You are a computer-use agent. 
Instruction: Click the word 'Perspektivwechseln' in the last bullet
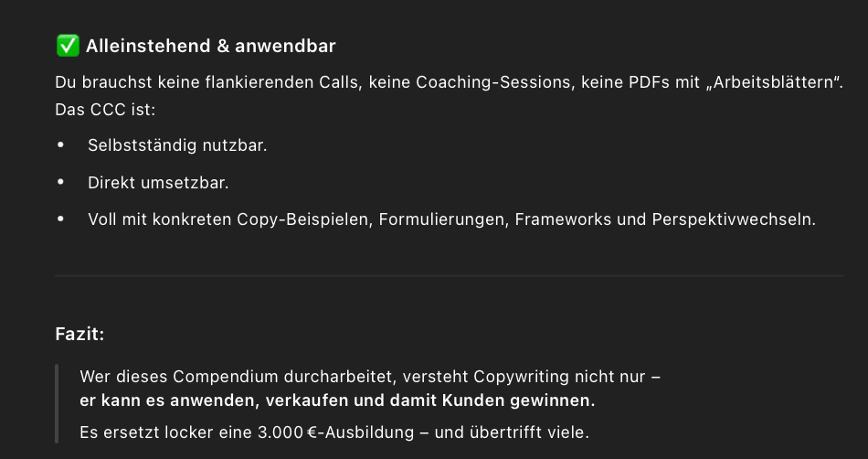tap(734, 219)
